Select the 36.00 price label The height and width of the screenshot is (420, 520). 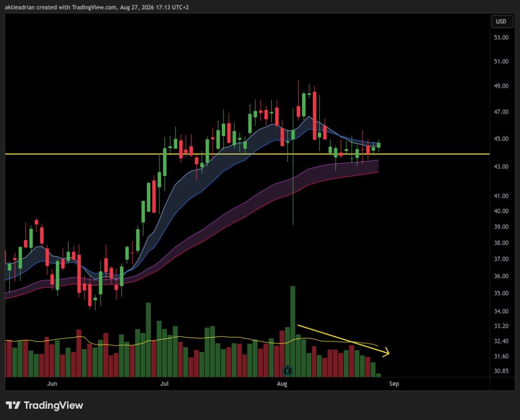[x=501, y=276]
